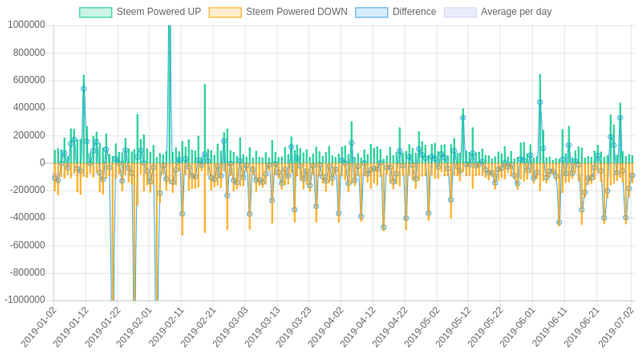Click the 2019-03-03 x-axis date label
The width and height of the screenshot is (640, 361).
point(231,328)
